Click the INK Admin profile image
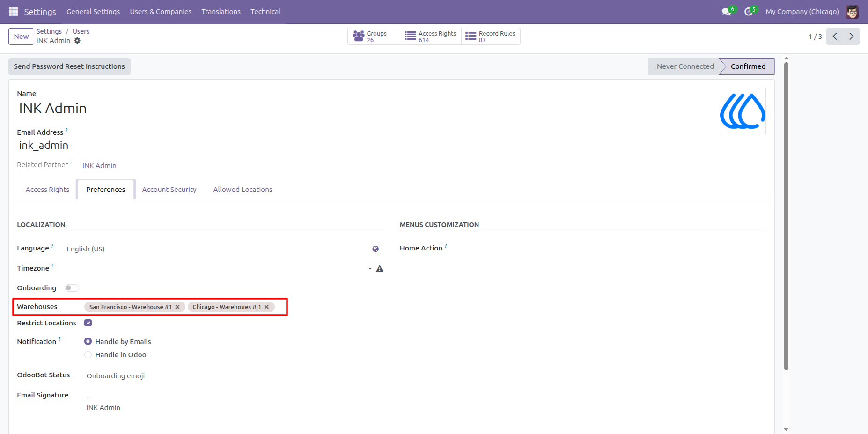 [743, 111]
